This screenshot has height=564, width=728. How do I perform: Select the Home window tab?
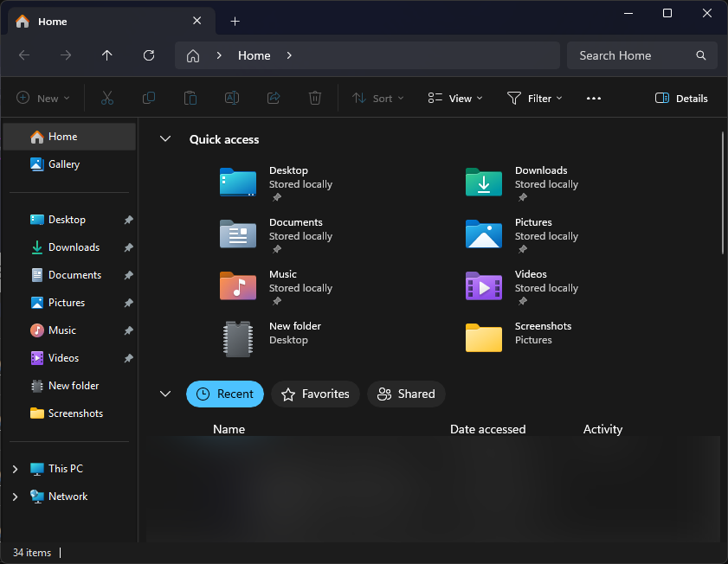click(x=112, y=22)
